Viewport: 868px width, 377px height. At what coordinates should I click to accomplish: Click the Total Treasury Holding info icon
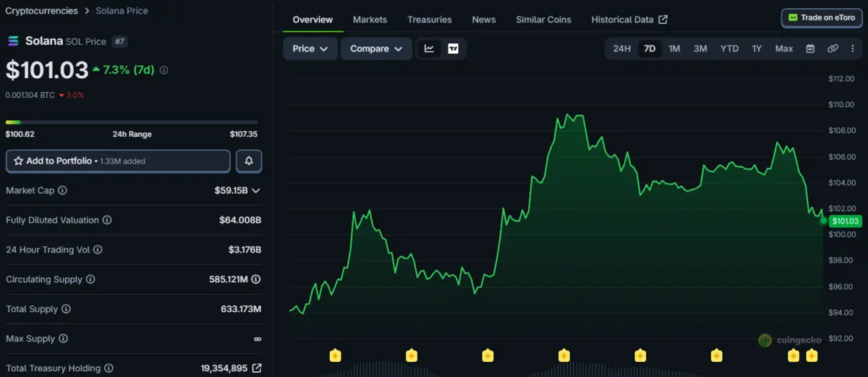(x=109, y=368)
